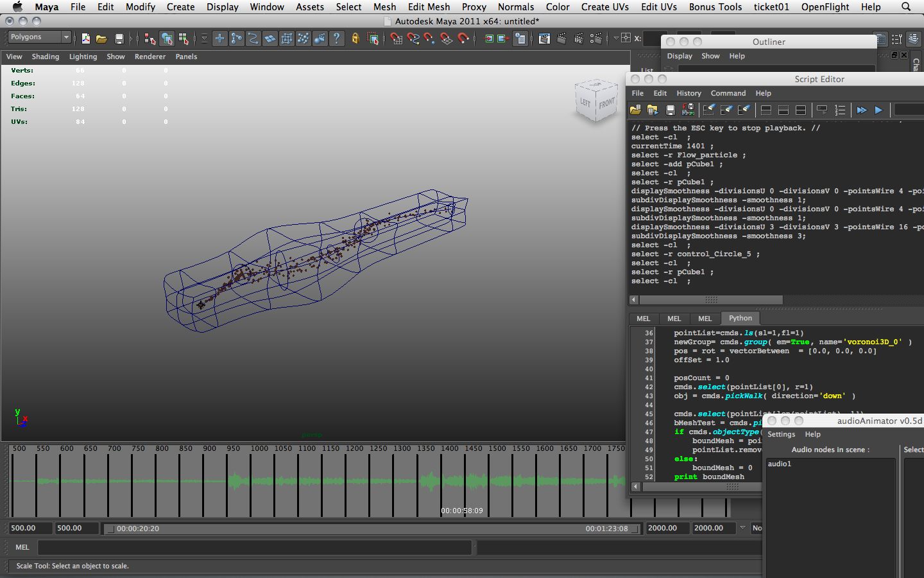The image size is (924, 578).
Task: Toggle the miscellaneous question mark mask
Action: [337, 39]
